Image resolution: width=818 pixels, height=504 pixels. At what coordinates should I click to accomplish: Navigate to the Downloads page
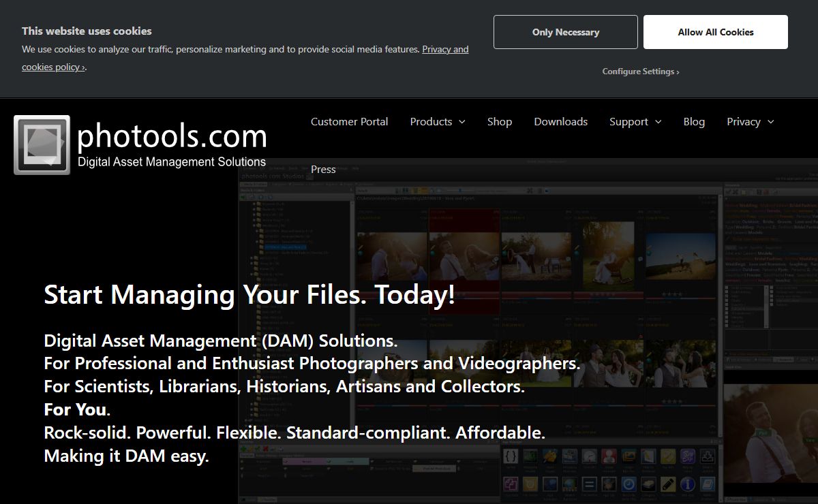pyautogui.click(x=560, y=122)
